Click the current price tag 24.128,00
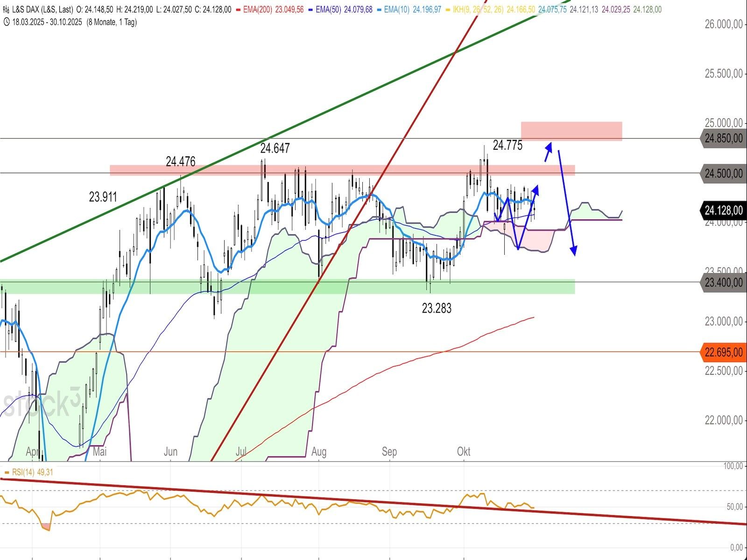Screen dimensions: 747x560 click(x=723, y=210)
